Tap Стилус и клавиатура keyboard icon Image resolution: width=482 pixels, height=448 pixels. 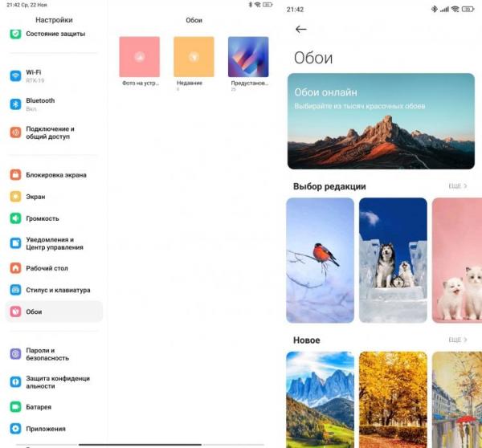(15, 290)
